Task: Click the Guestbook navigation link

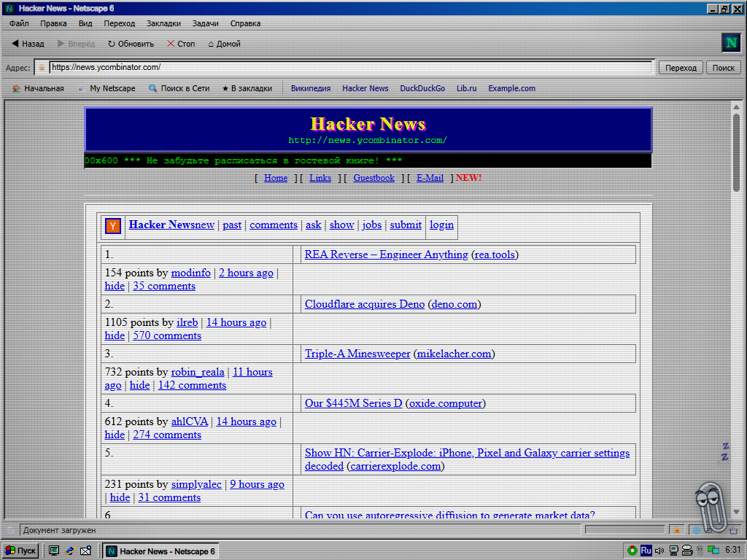Action: coord(374,178)
